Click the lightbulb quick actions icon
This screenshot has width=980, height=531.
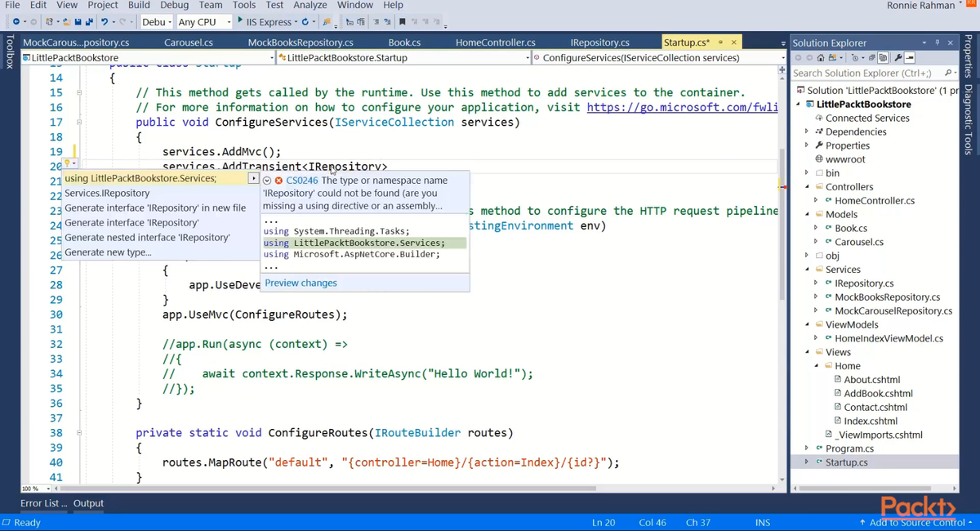click(x=68, y=164)
